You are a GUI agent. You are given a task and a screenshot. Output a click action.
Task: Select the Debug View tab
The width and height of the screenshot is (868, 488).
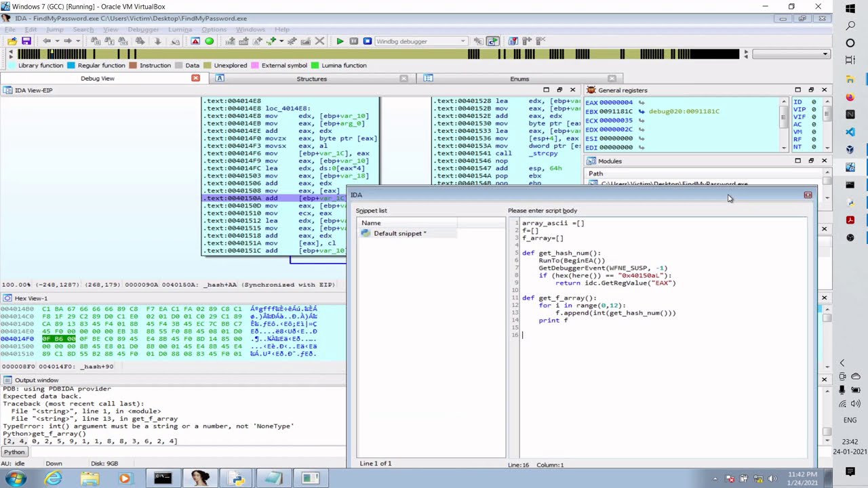pos(98,79)
